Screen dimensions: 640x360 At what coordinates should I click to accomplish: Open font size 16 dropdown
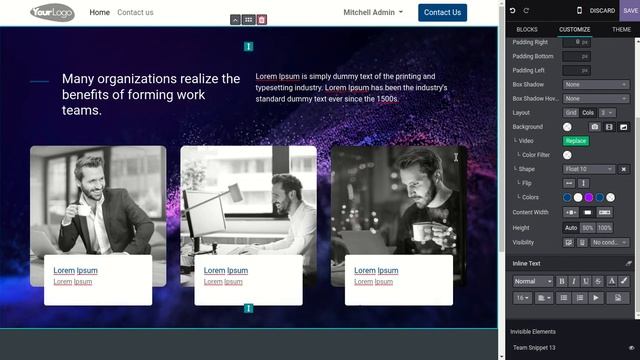point(522,298)
